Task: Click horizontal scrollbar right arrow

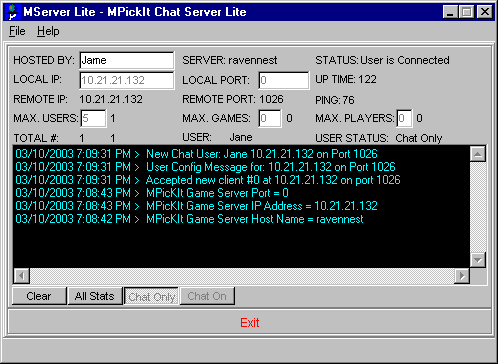Action: (x=462, y=276)
